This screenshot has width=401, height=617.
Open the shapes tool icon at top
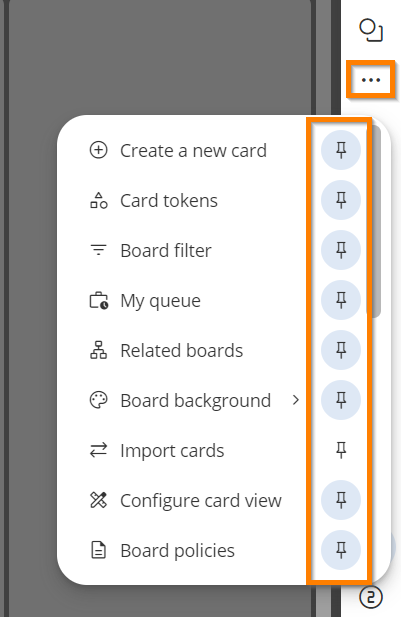(x=371, y=30)
